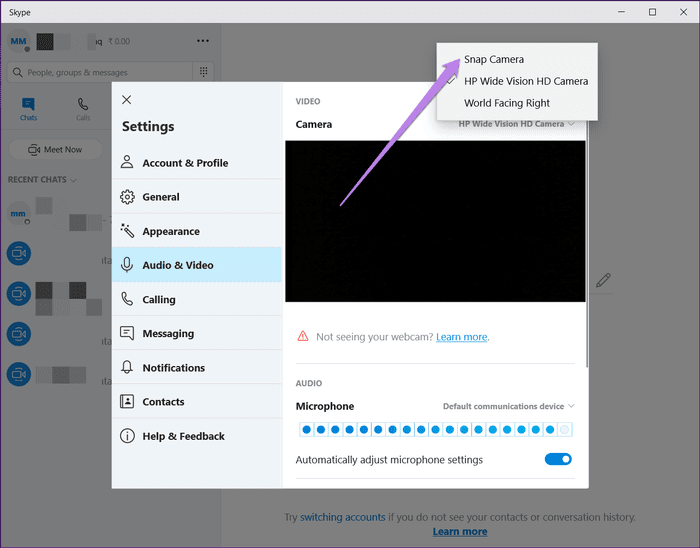Open Account & Profile settings
700x548 pixels.
pyautogui.click(x=184, y=163)
